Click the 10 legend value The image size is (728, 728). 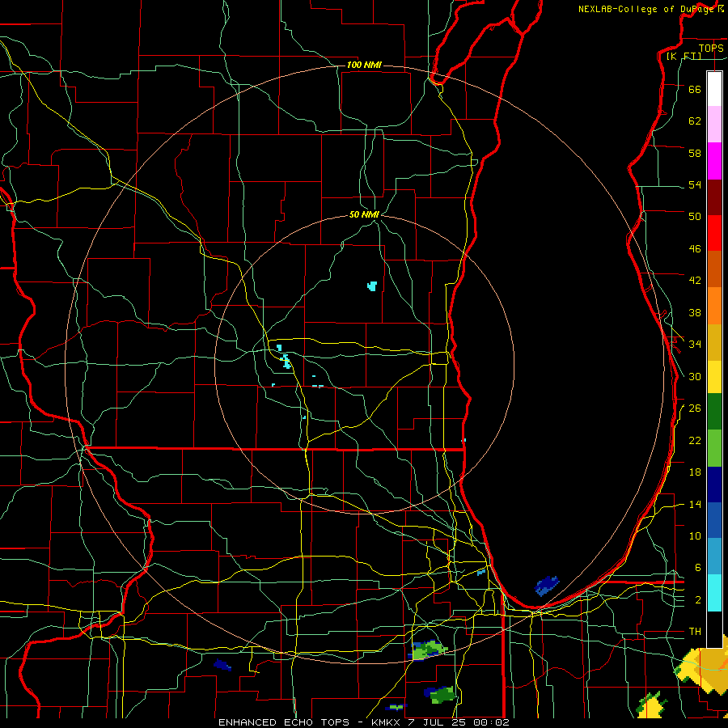click(x=695, y=536)
